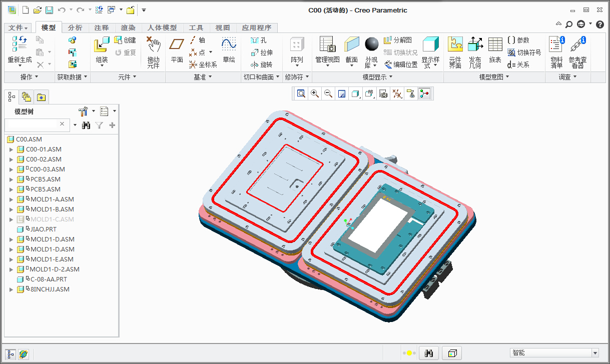Save the model with the disk icon
The width and height of the screenshot is (610, 364).
click(49, 10)
